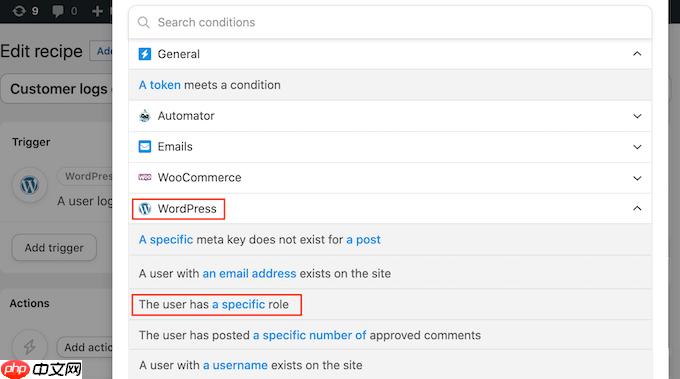Click the General lightning bolt icon
680x379 pixels.
pos(145,54)
